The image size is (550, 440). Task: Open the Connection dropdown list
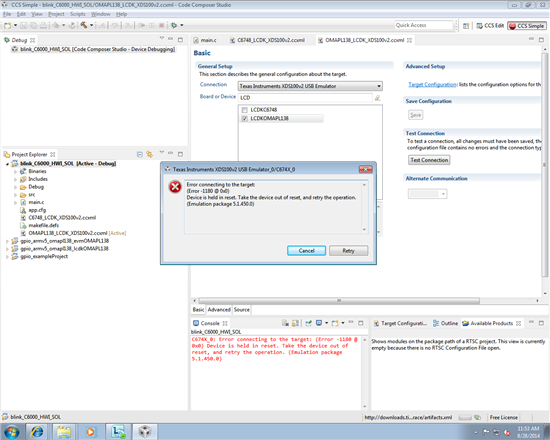coord(379,86)
